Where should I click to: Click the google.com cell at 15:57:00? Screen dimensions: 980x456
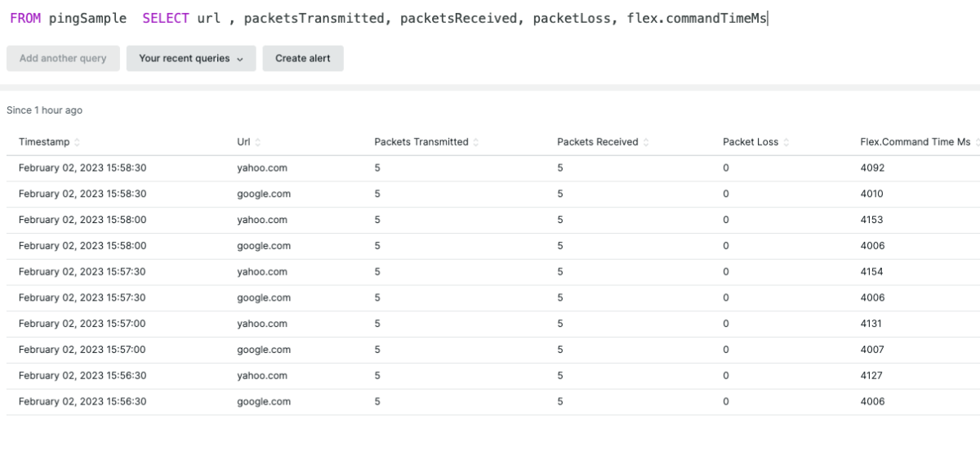(264, 350)
